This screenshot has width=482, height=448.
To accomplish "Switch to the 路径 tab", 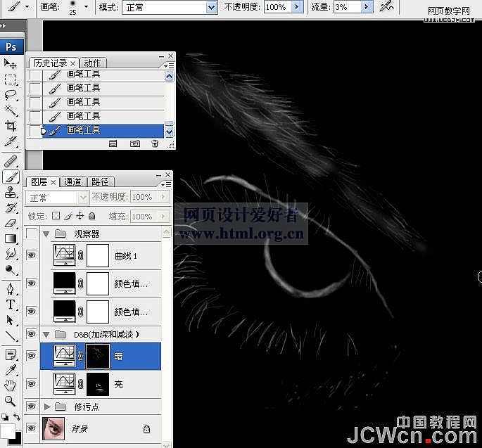I will (100, 182).
